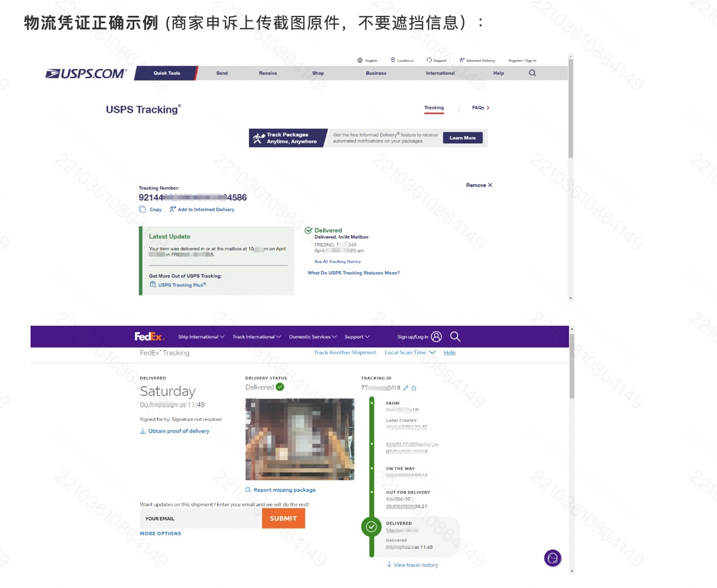Open the FedEx chat assistant icon

pos(553,559)
